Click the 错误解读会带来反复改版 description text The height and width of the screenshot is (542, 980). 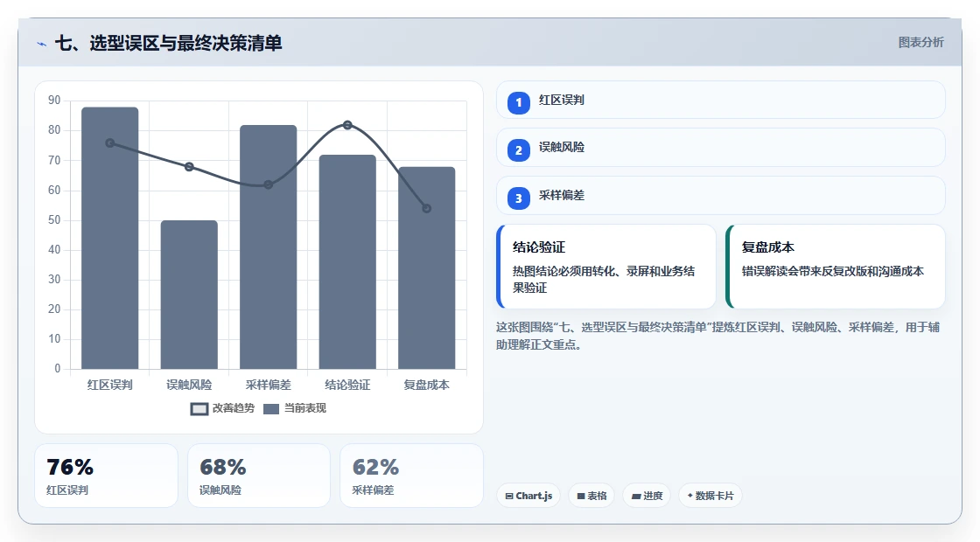click(832, 272)
